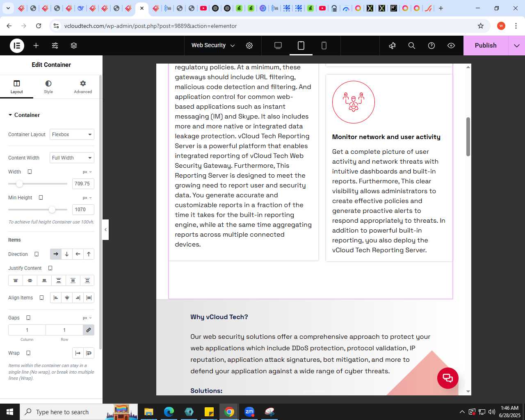Open Site Settings sliders icon
The height and width of the screenshot is (420, 525).
coord(55,46)
